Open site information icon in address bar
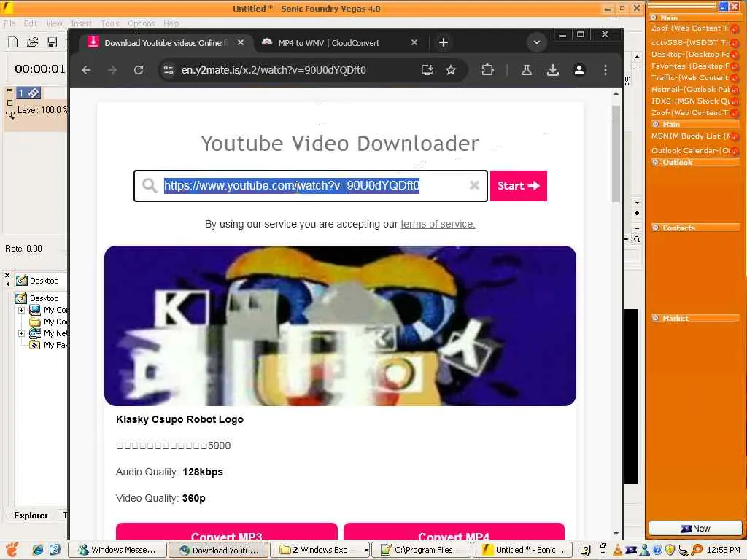The height and width of the screenshot is (560, 747). coord(169,70)
